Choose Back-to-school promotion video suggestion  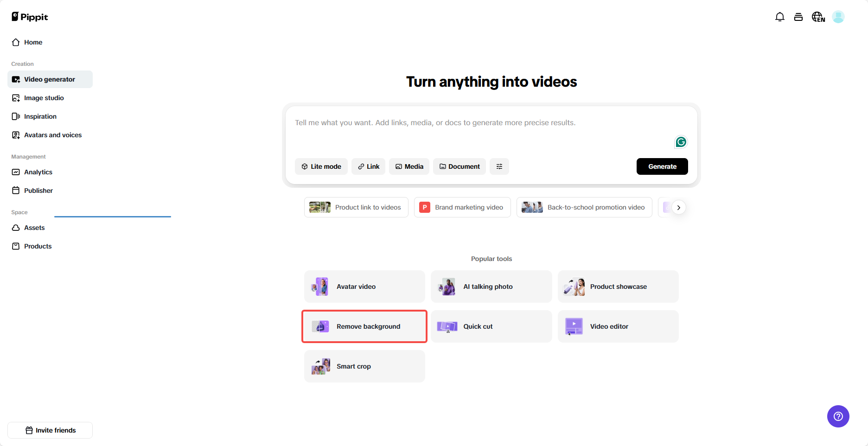tap(584, 207)
